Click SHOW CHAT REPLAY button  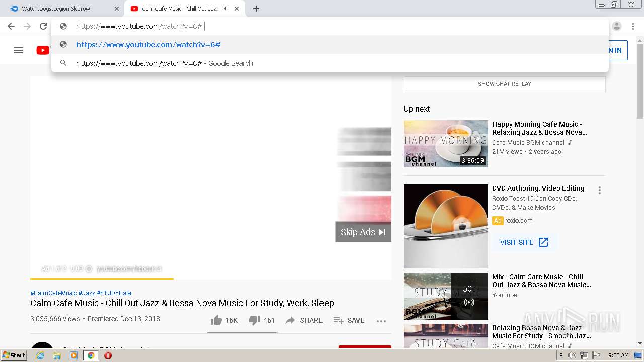coord(505,84)
